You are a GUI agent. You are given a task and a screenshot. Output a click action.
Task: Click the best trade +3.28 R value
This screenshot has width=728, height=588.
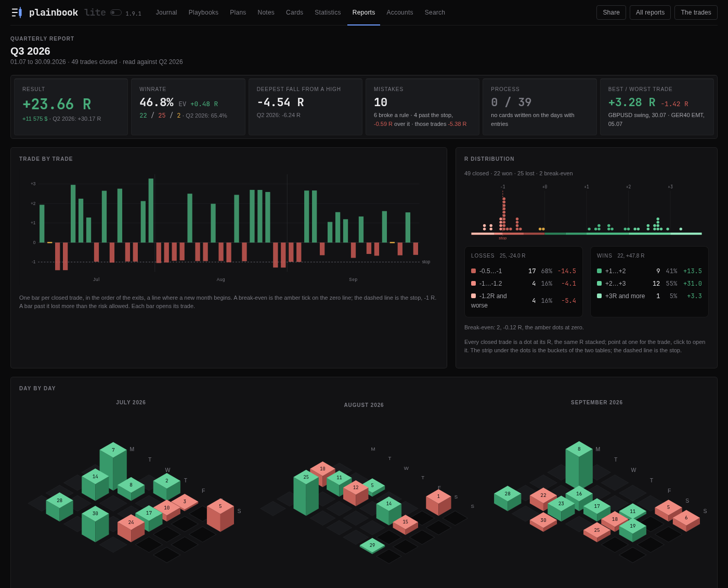[x=632, y=103]
